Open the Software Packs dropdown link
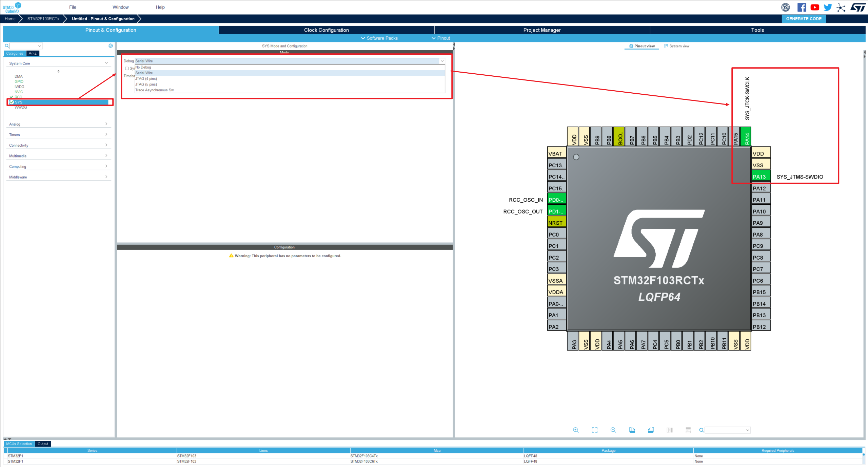 pyautogui.click(x=379, y=38)
